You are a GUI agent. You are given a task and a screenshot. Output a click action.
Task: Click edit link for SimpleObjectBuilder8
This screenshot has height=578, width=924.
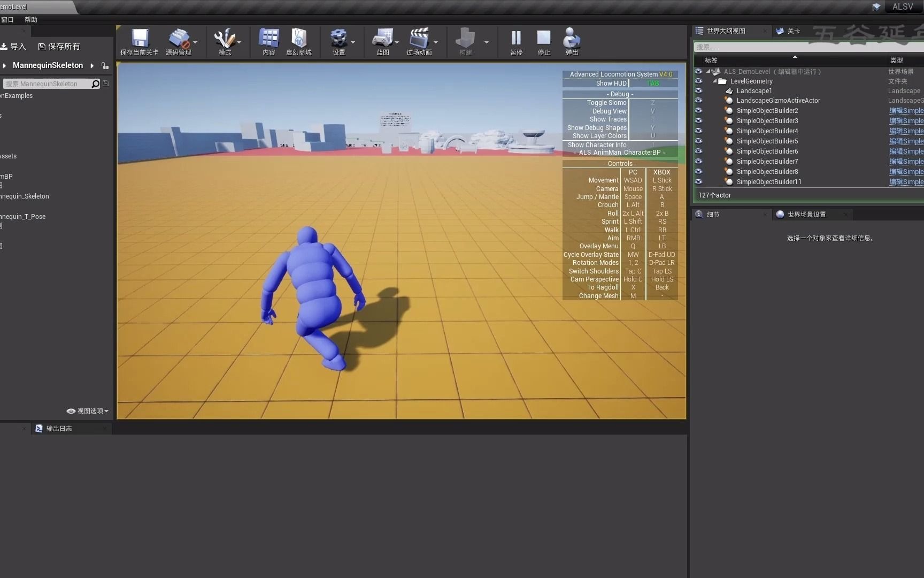tap(906, 172)
